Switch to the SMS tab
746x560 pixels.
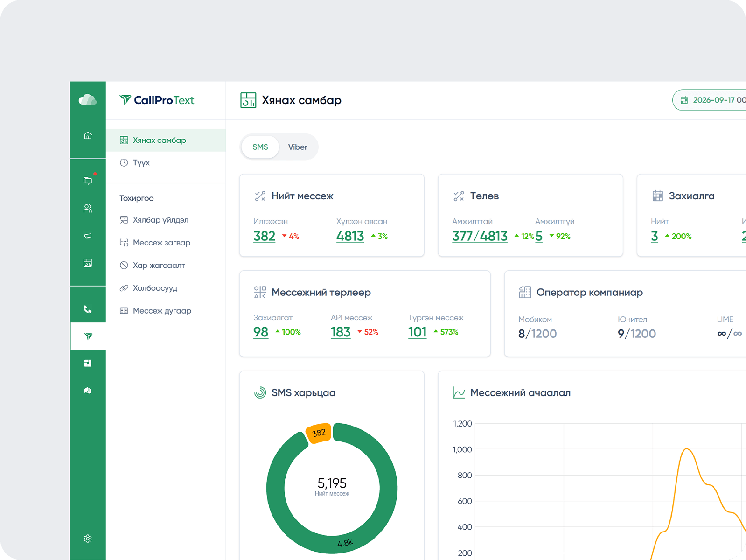pos(260,147)
